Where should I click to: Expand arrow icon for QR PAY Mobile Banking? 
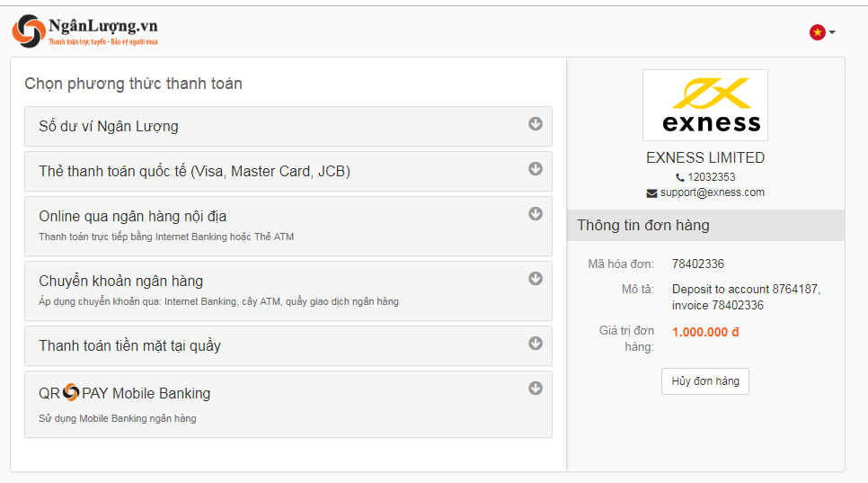click(x=536, y=388)
